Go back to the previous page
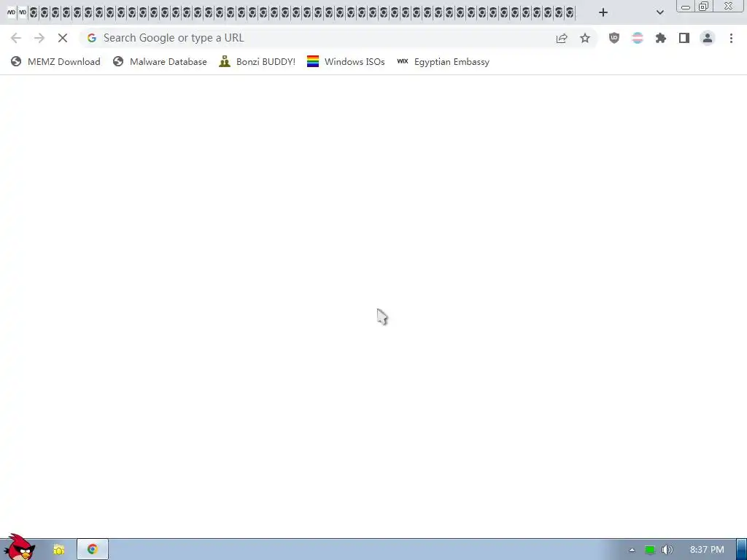This screenshot has width=747, height=560. tap(16, 38)
